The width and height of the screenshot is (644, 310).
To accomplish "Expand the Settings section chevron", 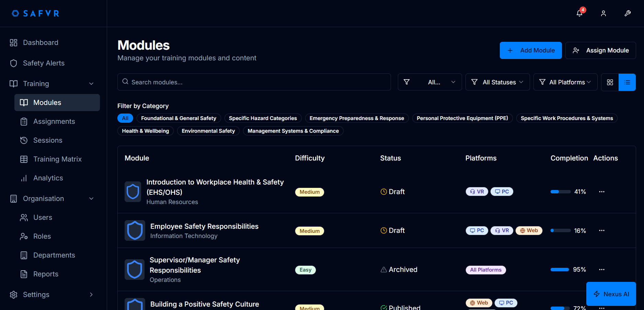I will pyautogui.click(x=91, y=295).
